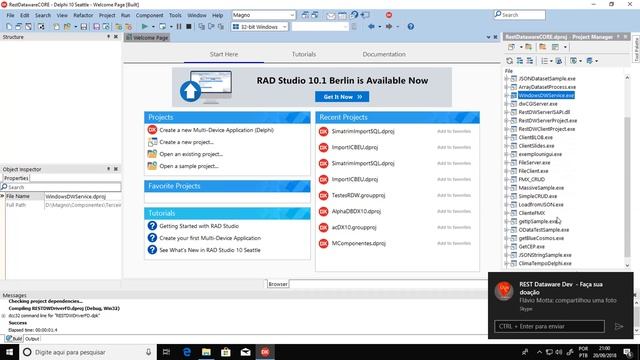Image resolution: width=640 pixels, height=360 pixels.
Task: Click the Browser tab below welcome page
Action: tap(278, 284)
